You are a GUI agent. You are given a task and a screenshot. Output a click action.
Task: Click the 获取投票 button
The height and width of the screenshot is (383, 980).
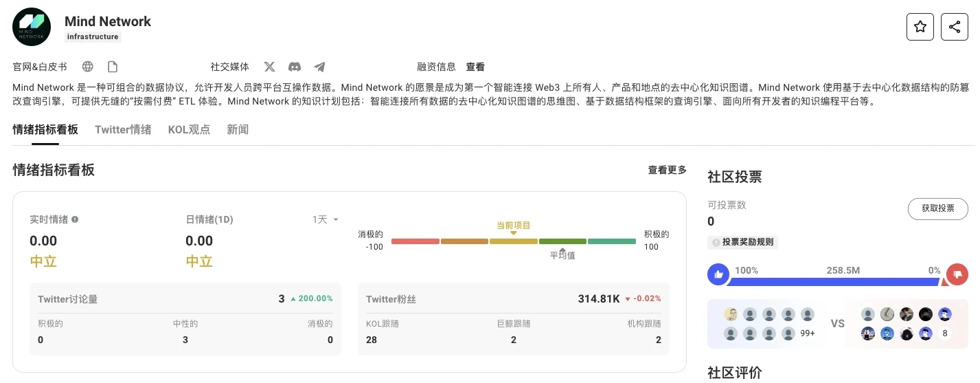[937, 208]
